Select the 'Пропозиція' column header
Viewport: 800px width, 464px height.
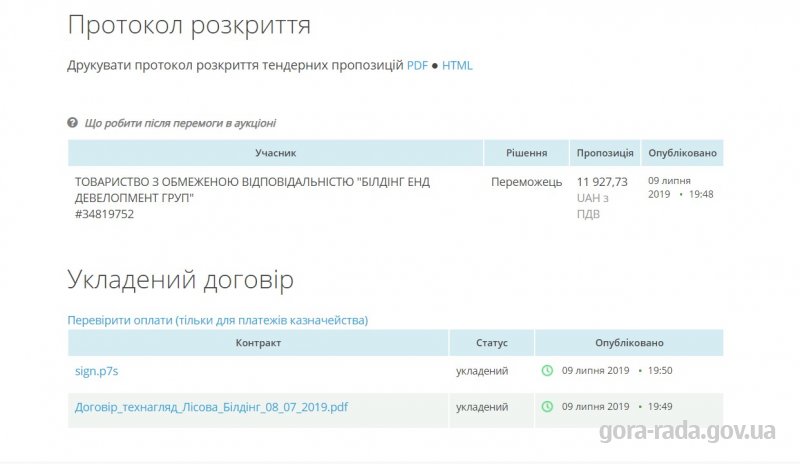pyautogui.click(x=605, y=153)
